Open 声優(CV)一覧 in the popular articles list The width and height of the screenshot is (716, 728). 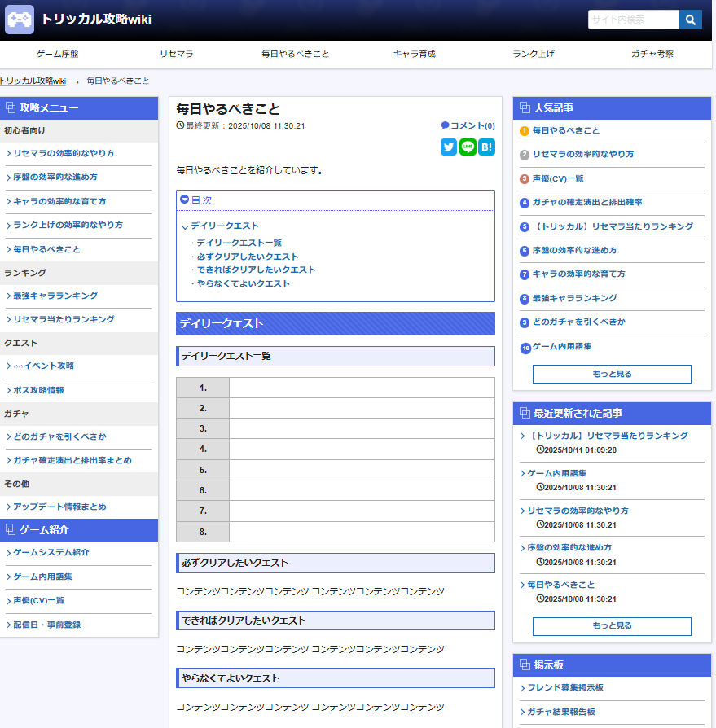tap(558, 178)
